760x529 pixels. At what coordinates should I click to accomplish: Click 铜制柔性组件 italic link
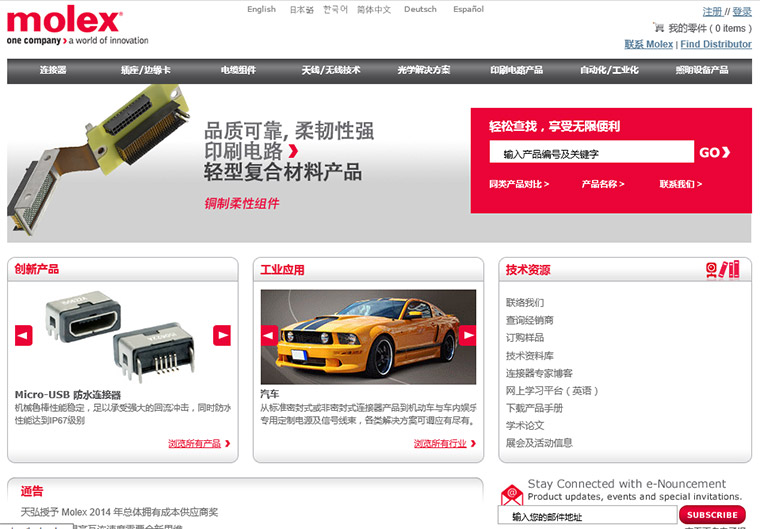(x=242, y=204)
